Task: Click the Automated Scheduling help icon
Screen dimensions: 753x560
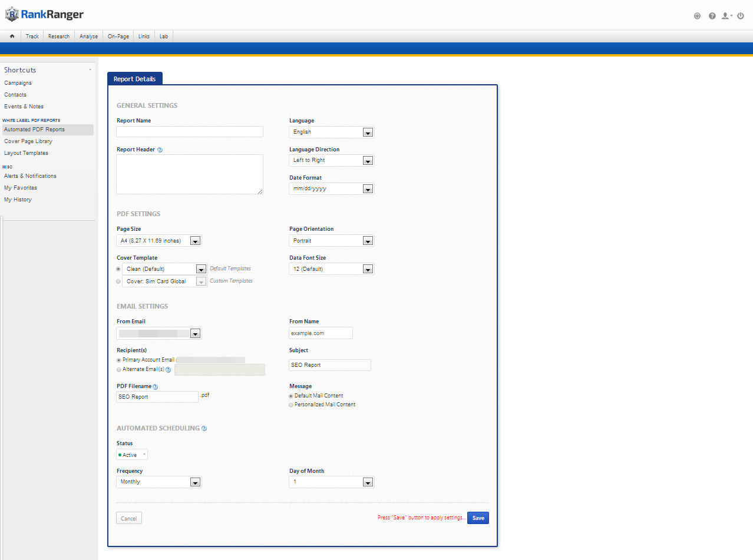Action: click(204, 429)
